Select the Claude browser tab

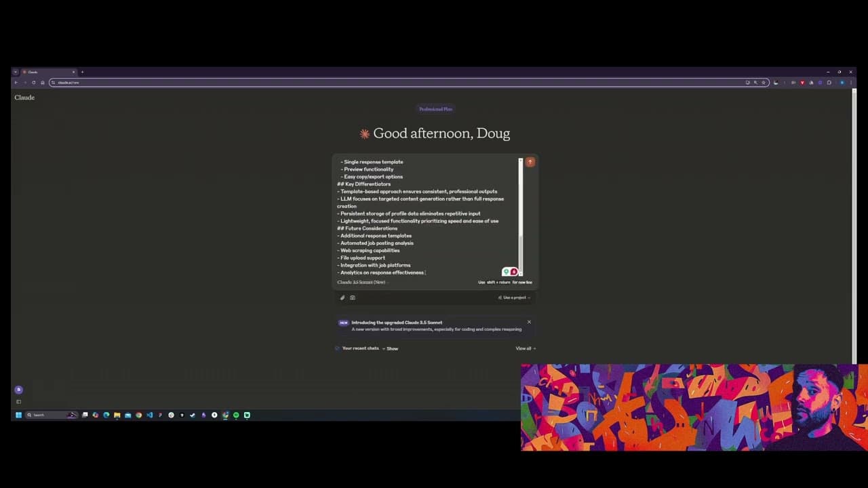click(x=49, y=72)
